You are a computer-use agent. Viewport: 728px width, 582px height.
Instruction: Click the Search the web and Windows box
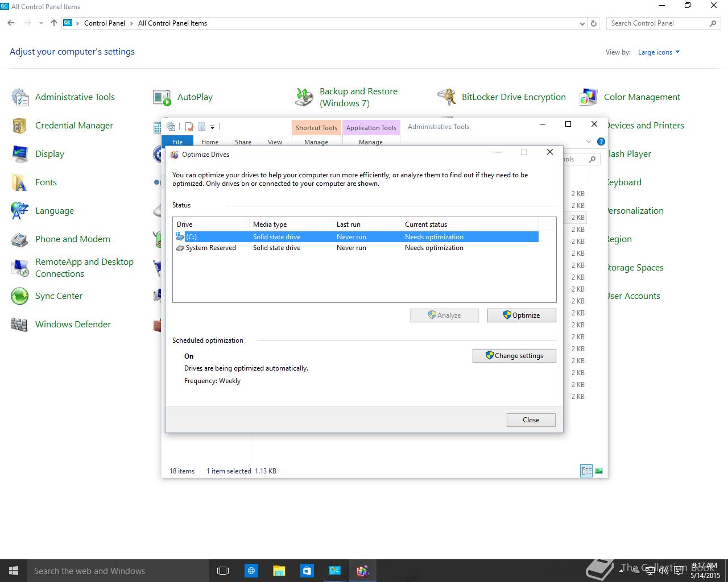[x=118, y=571]
